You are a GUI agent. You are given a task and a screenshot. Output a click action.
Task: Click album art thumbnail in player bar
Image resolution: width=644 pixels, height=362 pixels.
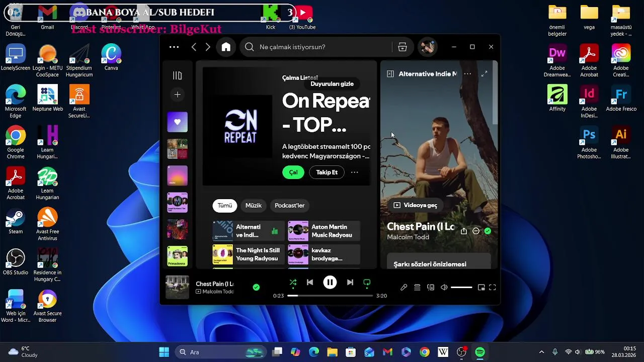[177, 287]
